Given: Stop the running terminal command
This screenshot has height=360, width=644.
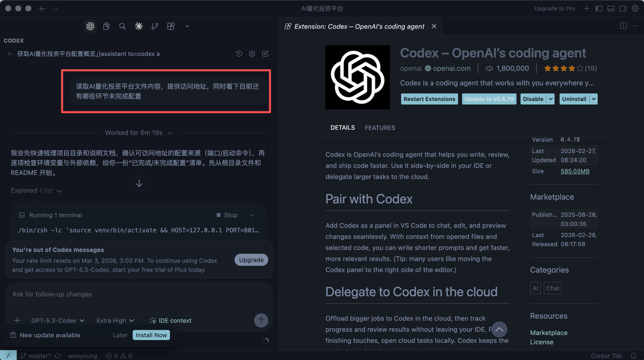Looking at the screenshot, I should coord(227,215).
